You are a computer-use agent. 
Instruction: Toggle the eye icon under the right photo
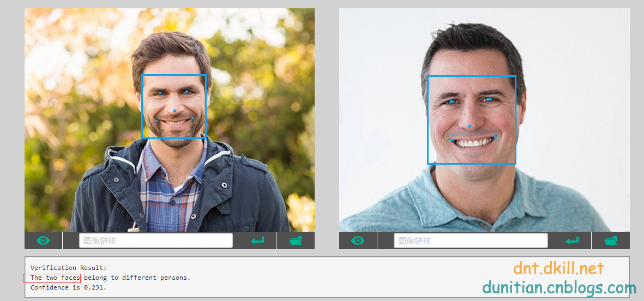tap(358, 240)
